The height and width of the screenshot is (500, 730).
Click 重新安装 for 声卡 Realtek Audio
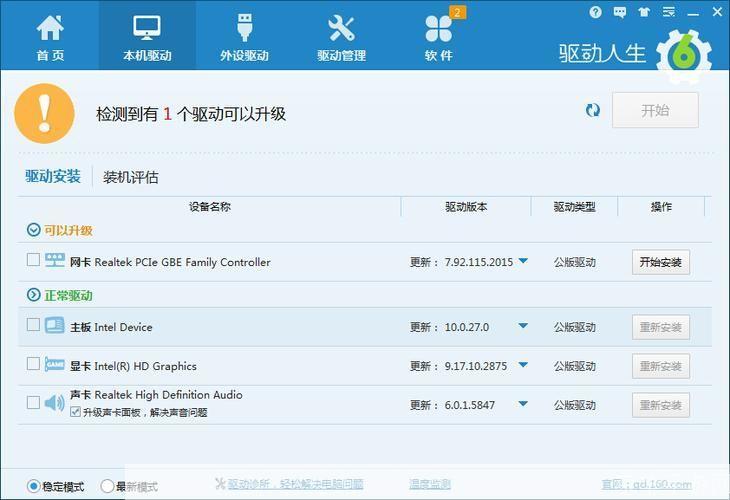pyautogui.click(x=661, y=405)
